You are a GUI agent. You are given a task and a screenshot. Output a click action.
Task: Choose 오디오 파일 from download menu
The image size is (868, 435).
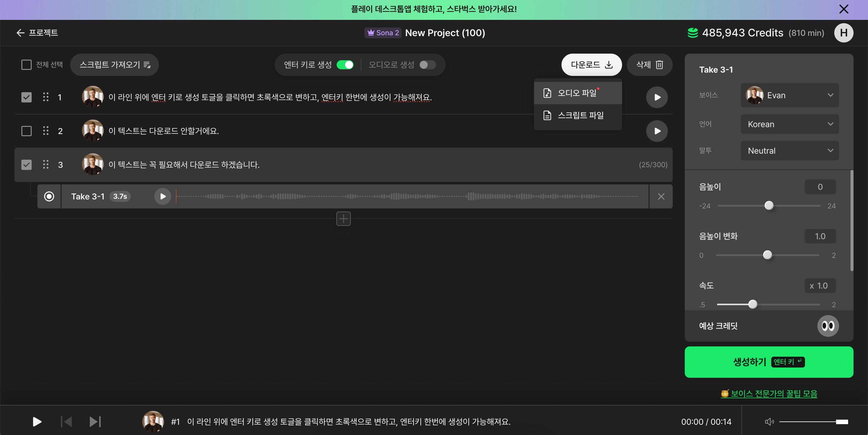577,93
